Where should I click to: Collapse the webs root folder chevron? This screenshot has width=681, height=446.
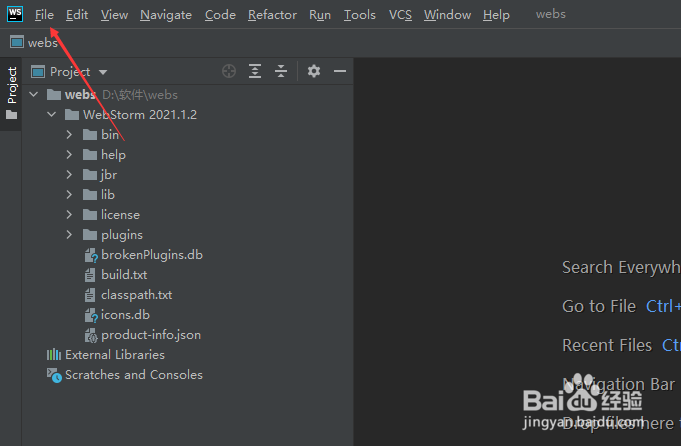(x=34, y=94)
